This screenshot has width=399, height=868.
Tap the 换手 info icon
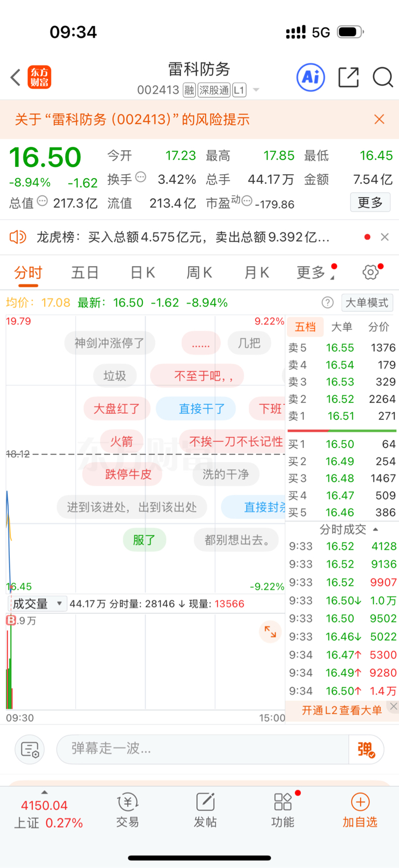(141, 177)
